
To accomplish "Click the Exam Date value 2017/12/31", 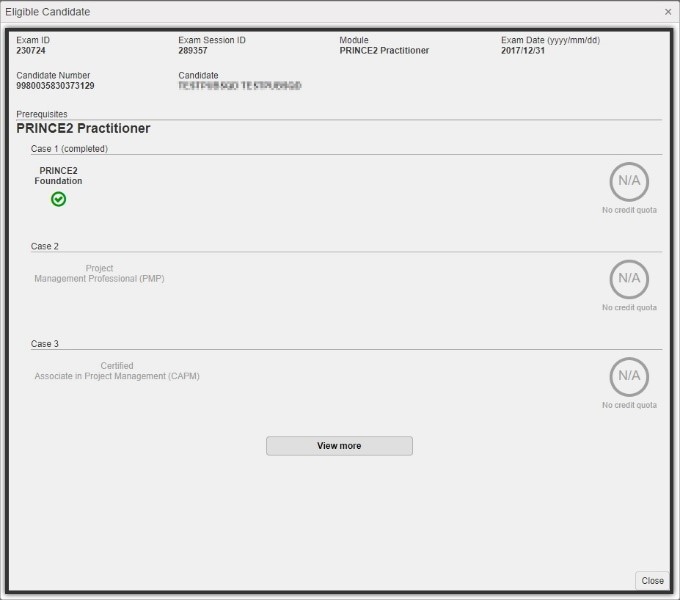I will tap(523, 51).
